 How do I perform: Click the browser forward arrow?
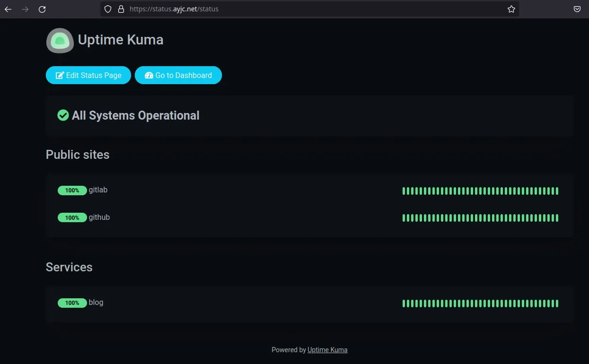coord(25,9)
